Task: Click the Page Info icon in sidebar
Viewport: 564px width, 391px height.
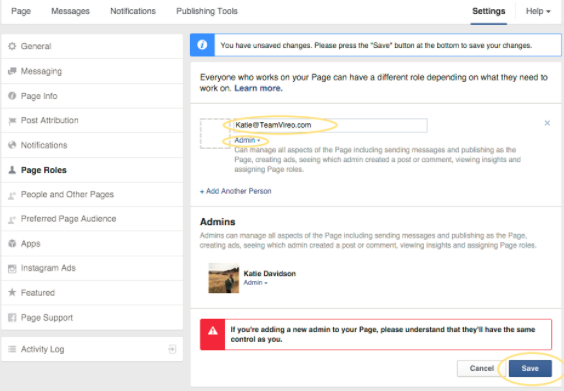Action: 12,96
